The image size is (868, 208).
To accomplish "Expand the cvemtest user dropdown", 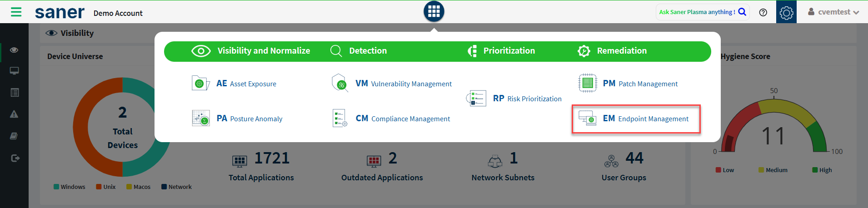I will tap(833, 12).
